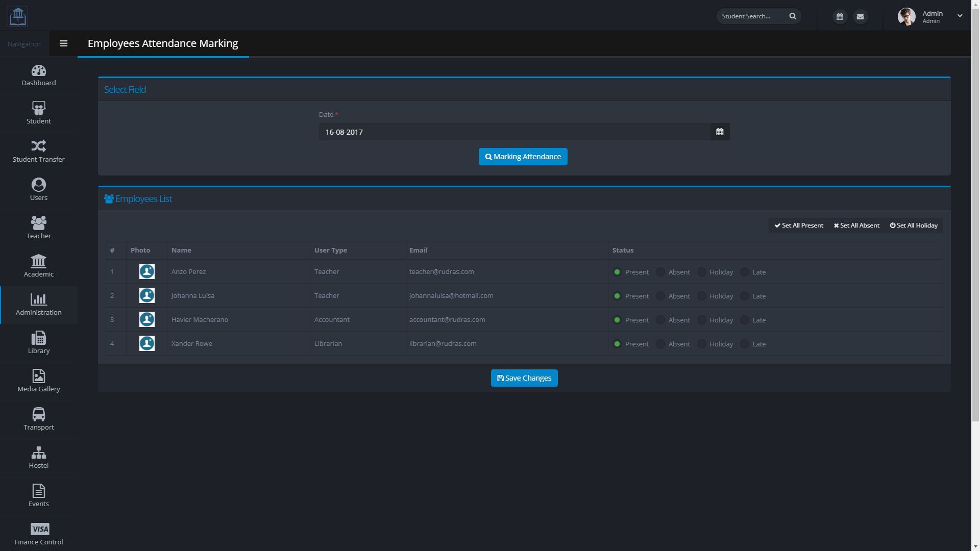Screen dimensions: 980x551
Task: Mark Xander Rowe as Holiday
Action: pos(702,344)
